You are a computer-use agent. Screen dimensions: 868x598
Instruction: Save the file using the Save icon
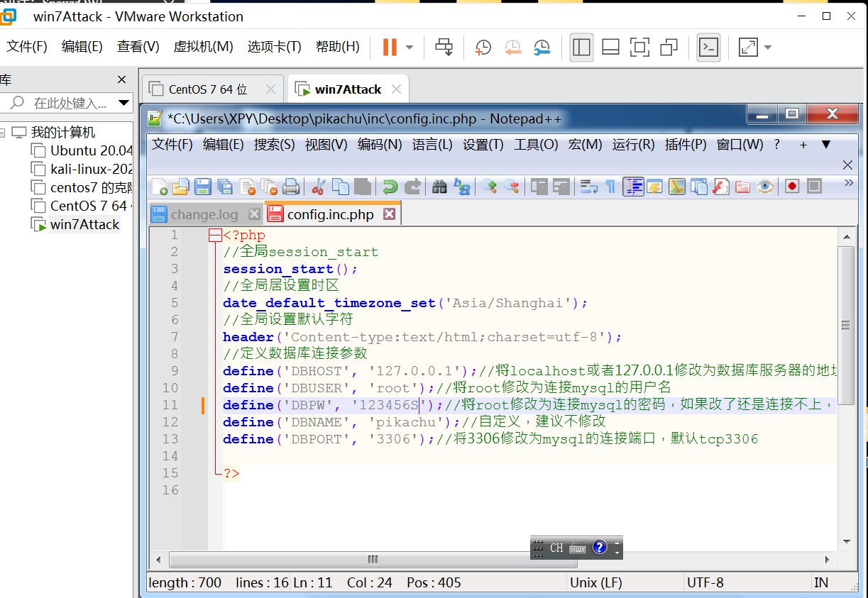click(x=203, y=187)
